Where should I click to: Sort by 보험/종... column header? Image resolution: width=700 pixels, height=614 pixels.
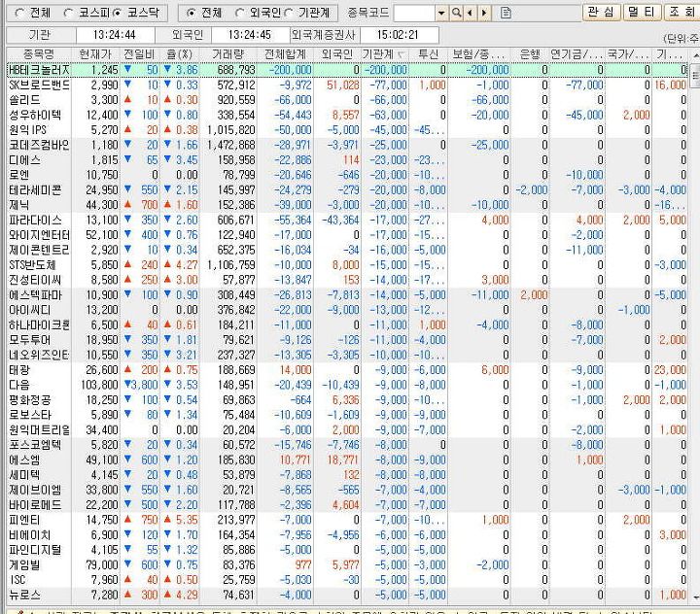(478, 54)
